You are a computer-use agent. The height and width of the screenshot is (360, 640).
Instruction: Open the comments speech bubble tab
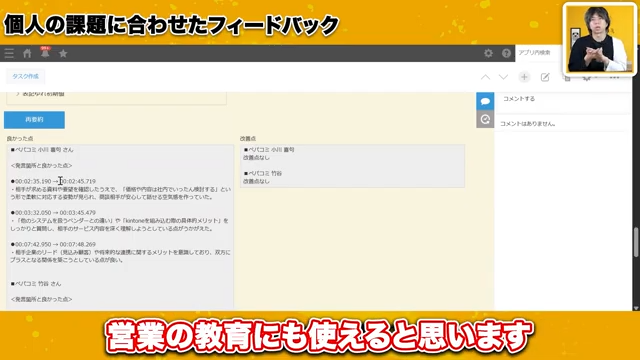(x=485, y=101)
